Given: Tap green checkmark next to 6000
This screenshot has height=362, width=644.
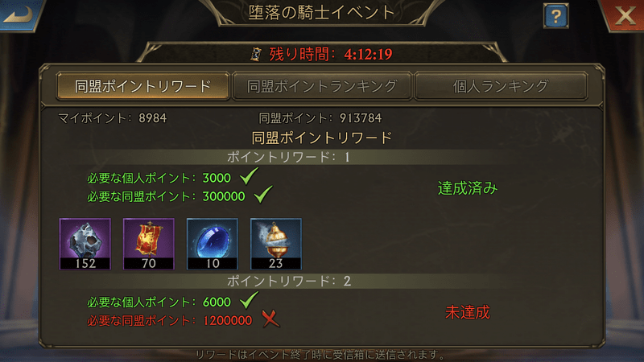Looking at the screenshot, I should (x=249, y=300).
